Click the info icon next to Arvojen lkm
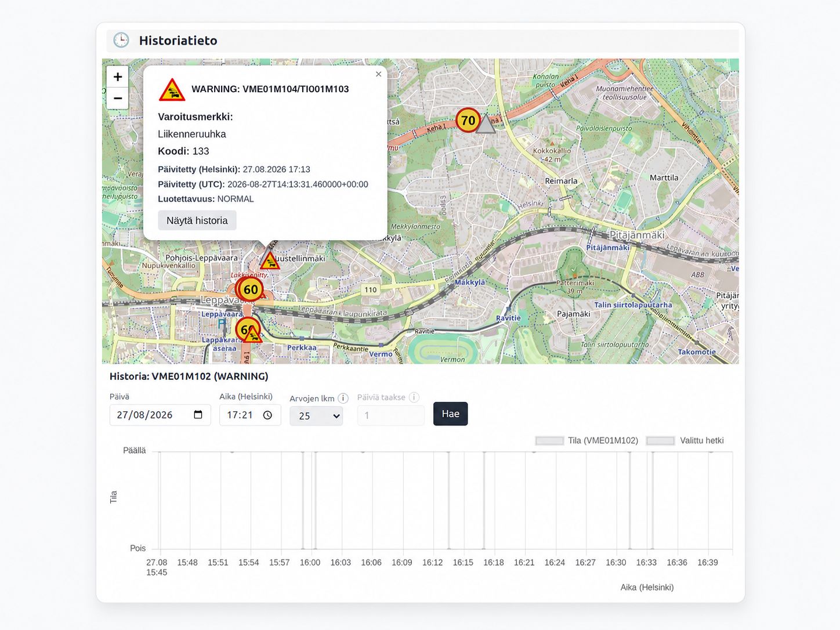The height and width of the screenshot is (630, 840). (343, 398)
